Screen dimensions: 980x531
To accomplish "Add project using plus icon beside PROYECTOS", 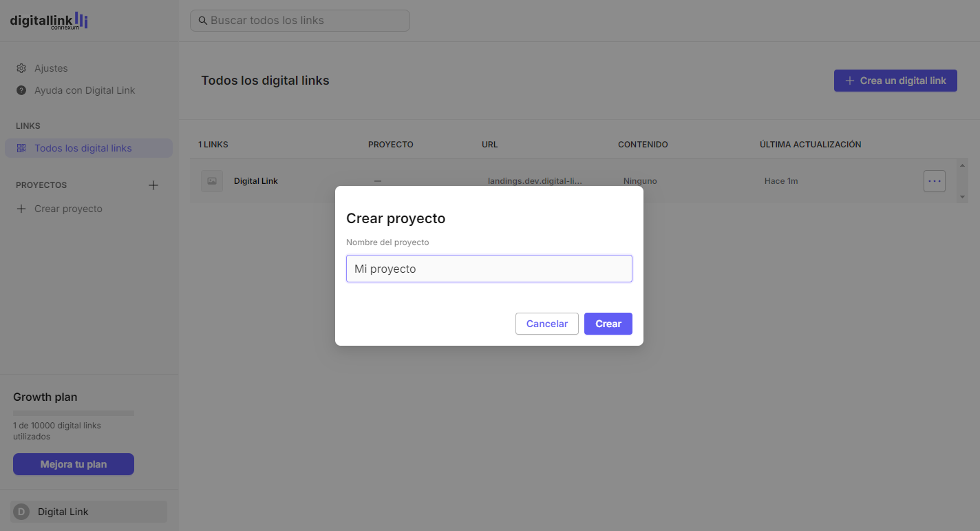I will [153, 185].
